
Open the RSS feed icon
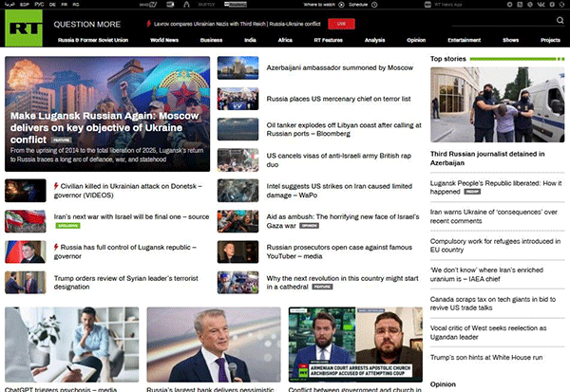pos(520,5)
